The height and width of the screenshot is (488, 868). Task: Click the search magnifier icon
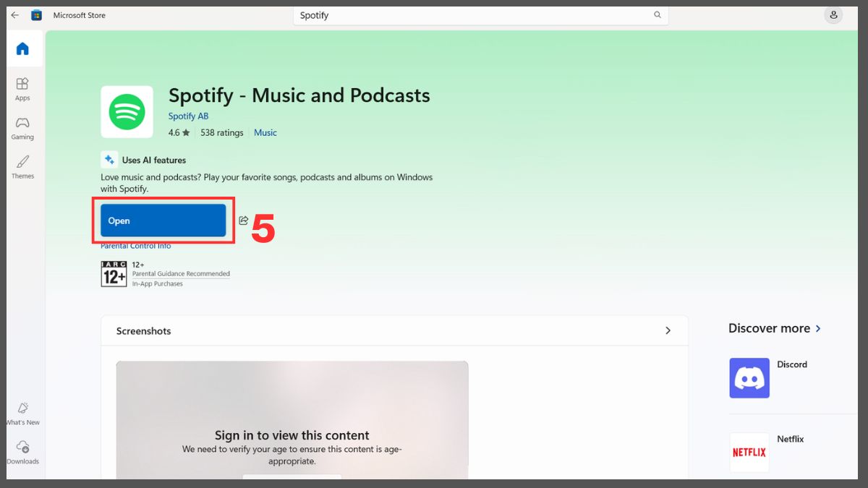(658, 15)
